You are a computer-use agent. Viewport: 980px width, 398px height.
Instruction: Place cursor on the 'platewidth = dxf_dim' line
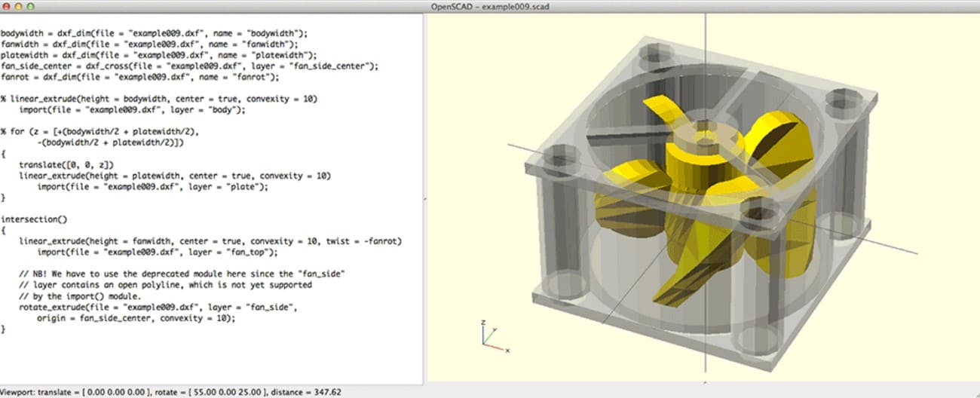[x=158, y=55]
